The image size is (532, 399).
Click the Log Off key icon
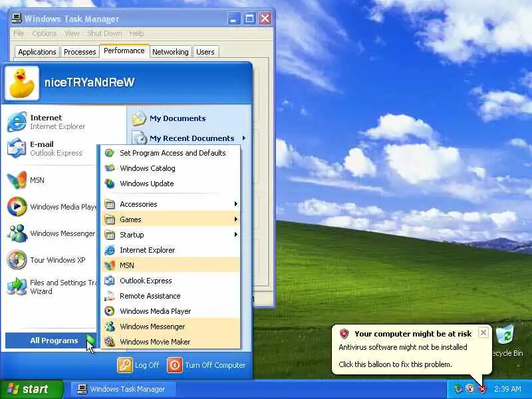pyautogui.click(x=125, y=365)
